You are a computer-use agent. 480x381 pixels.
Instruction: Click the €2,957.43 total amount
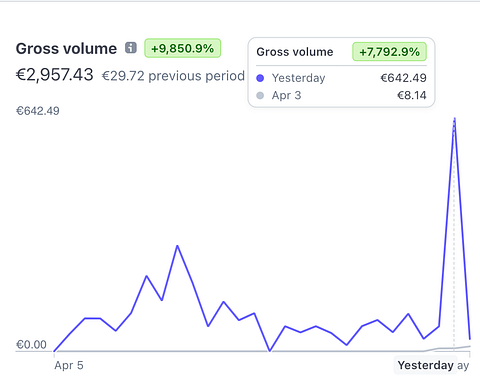pyautogui.click(x=55, y=74)
